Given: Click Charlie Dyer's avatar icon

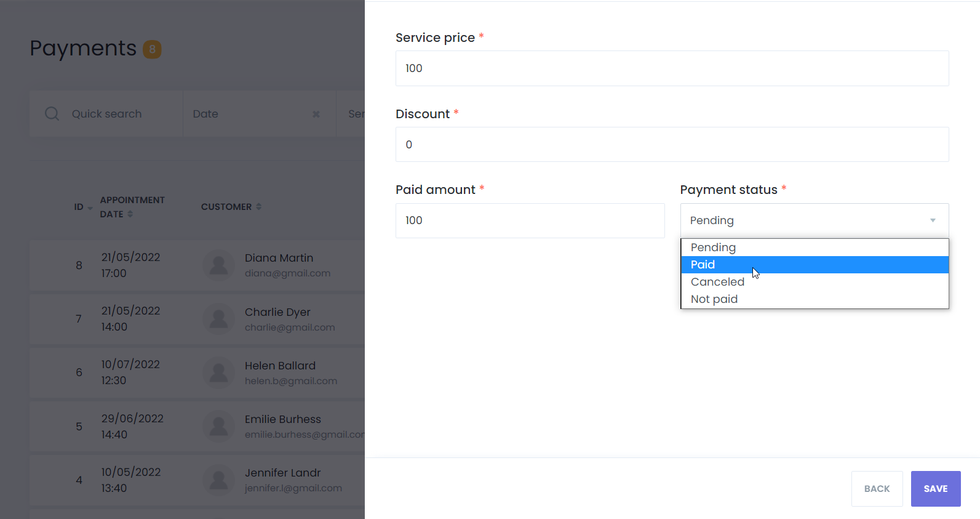Looking at the screenshot, I should (x=218, y=319).
